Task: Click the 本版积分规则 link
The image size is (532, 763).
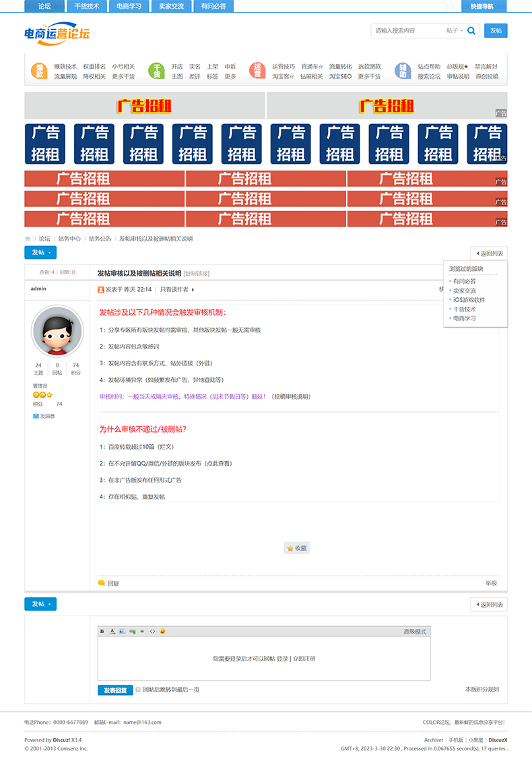Action: pos(482,689)
